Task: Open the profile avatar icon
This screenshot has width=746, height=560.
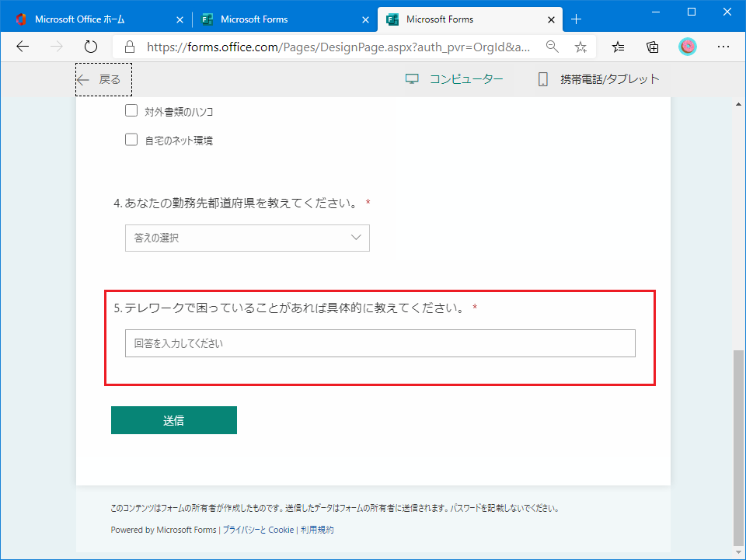Action: 688,47
